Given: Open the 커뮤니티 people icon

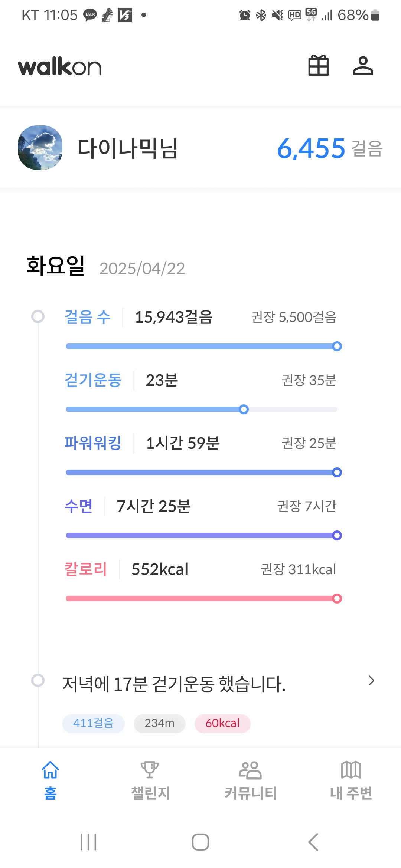Looking at the screenshot, I should (x=250, y=770).
